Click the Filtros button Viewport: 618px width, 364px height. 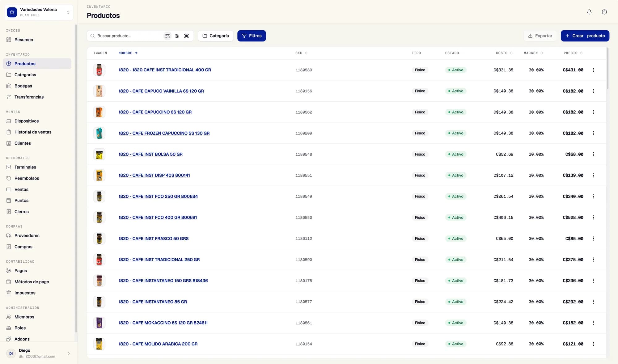click(x=252, y=36)
